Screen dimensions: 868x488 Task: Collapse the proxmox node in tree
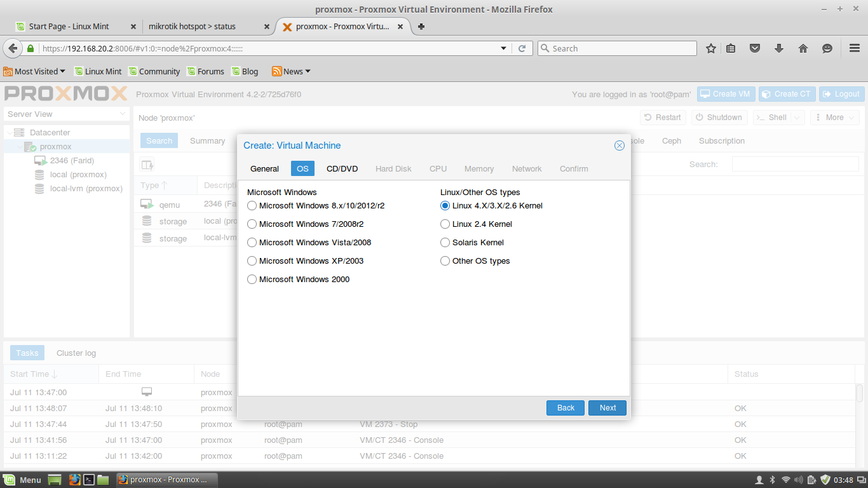point(20,147)
